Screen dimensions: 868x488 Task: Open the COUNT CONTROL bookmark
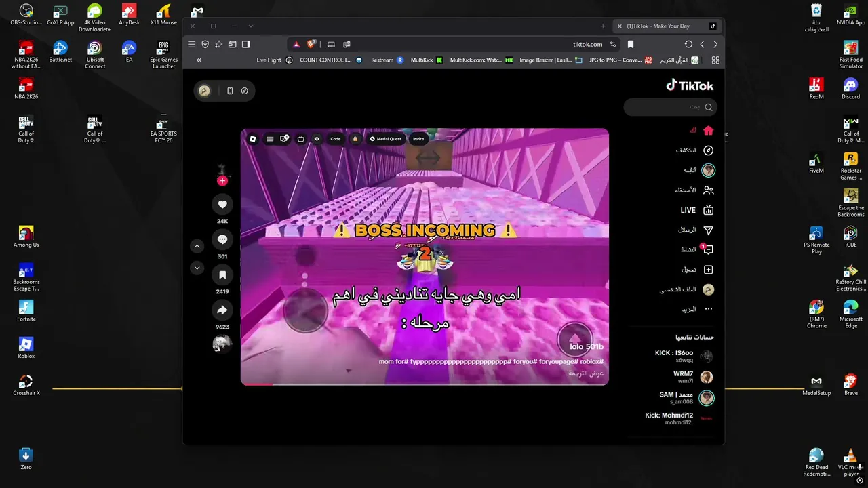pos(332,60)
